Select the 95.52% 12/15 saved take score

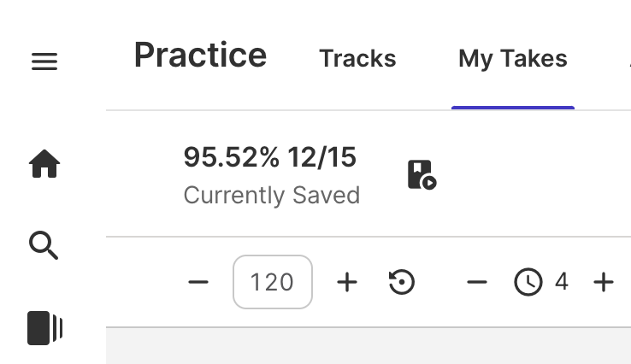coord(269,157)
